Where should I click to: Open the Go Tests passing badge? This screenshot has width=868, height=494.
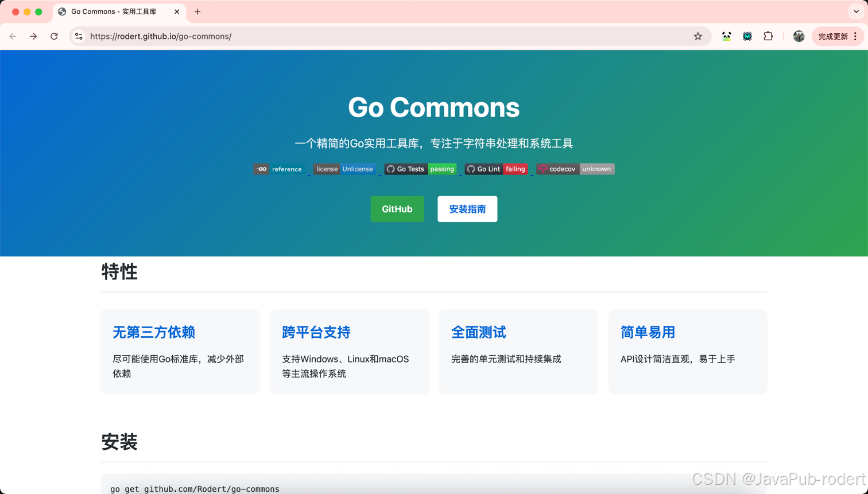(x=420, y=169)
